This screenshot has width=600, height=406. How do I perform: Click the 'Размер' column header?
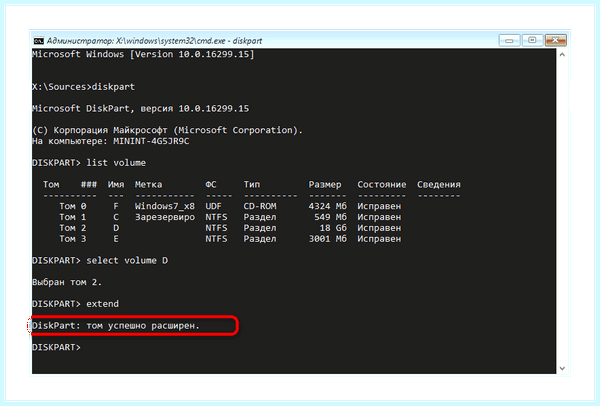click(325, 184)
